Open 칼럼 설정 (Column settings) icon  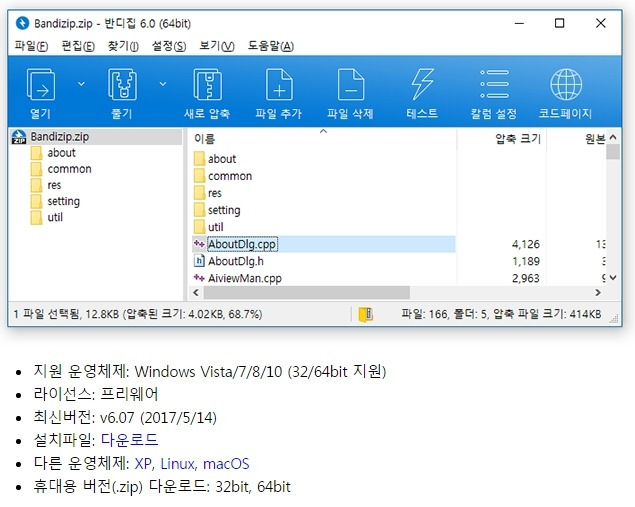click(x=494, y=84)
